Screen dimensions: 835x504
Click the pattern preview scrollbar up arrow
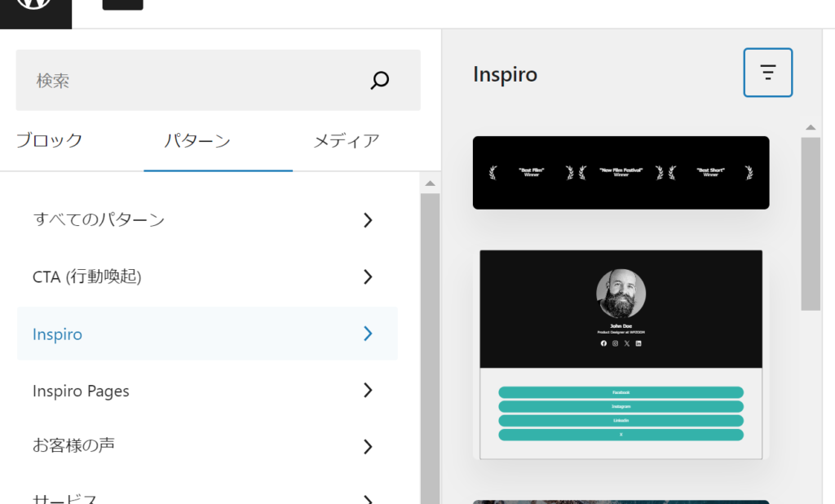[810, 127]
